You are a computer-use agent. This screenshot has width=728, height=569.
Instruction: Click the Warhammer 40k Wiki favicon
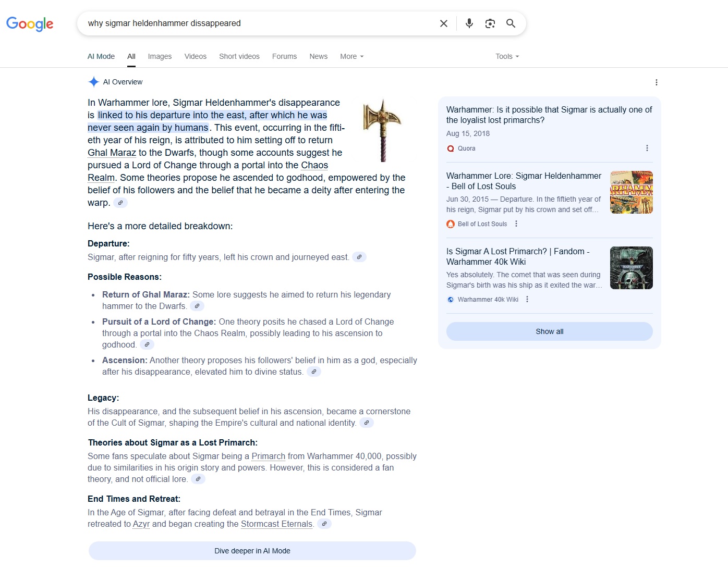click(451, 300)
